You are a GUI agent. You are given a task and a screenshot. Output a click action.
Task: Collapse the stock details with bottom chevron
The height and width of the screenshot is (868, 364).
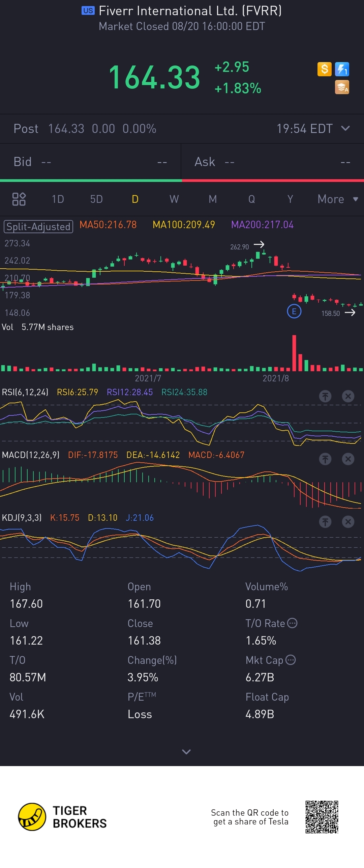[x=186, y=752]
